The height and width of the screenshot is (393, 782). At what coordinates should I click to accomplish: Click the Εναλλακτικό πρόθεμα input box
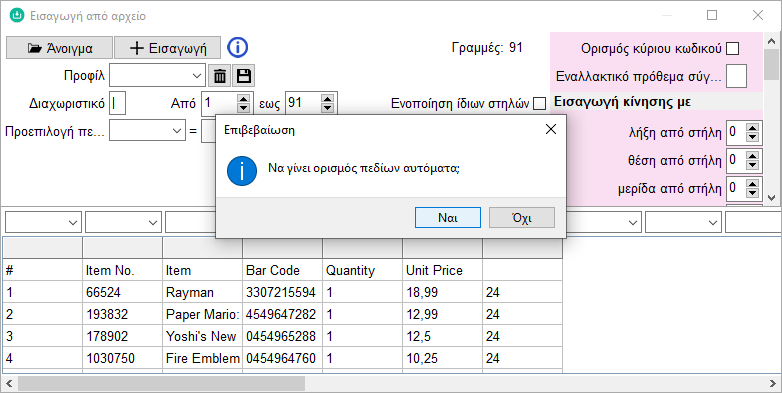736,76
